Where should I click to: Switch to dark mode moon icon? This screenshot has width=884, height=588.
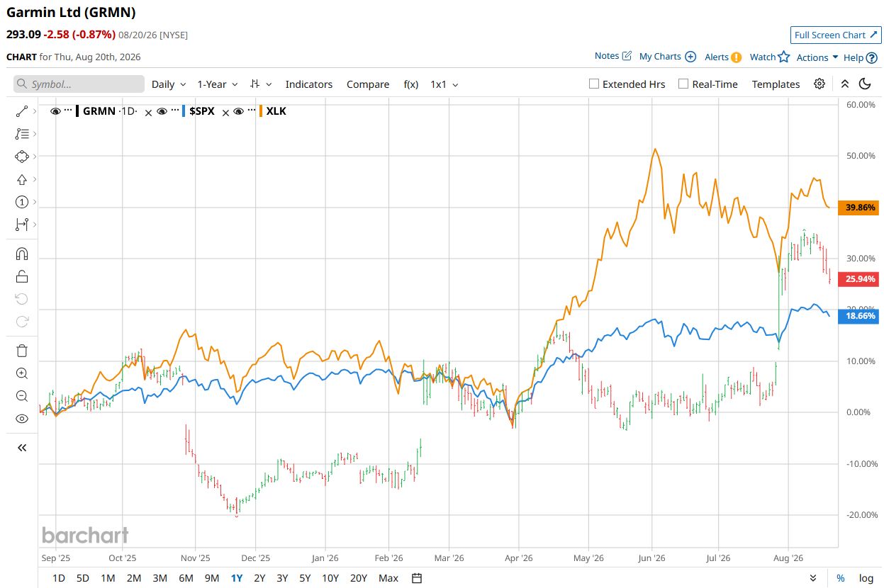tap(865, 84)
